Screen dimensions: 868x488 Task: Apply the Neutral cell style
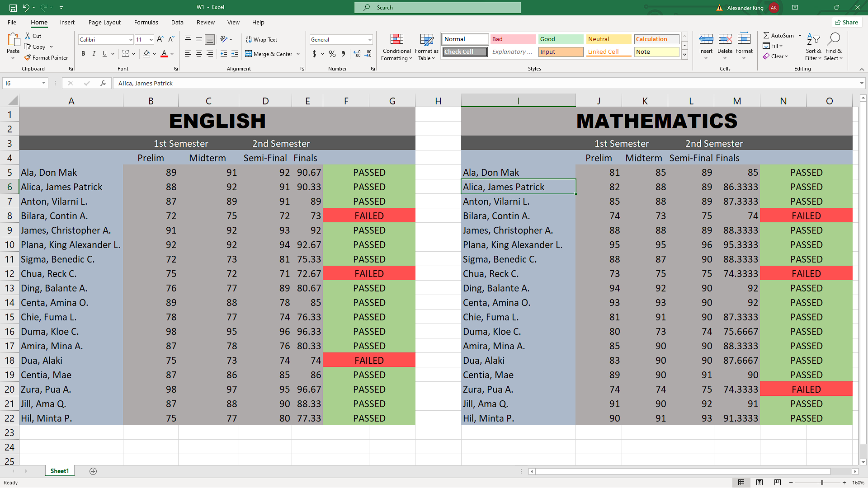click(609, 39)
